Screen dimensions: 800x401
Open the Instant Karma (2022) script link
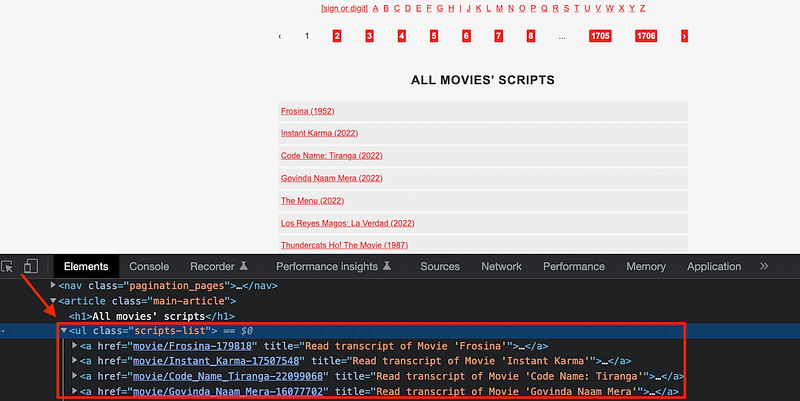tap(319, 133)
